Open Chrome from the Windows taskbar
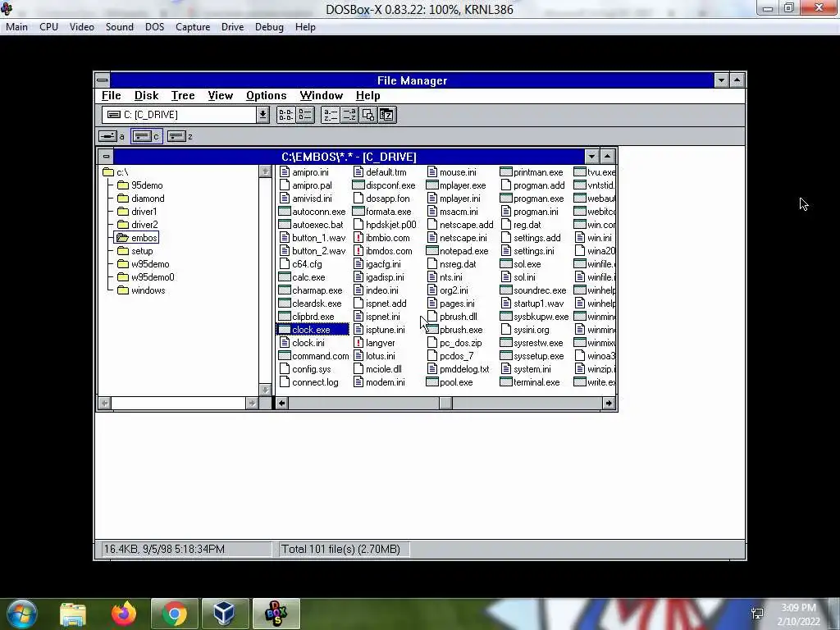840x630 pixels. tap(175, 614)
